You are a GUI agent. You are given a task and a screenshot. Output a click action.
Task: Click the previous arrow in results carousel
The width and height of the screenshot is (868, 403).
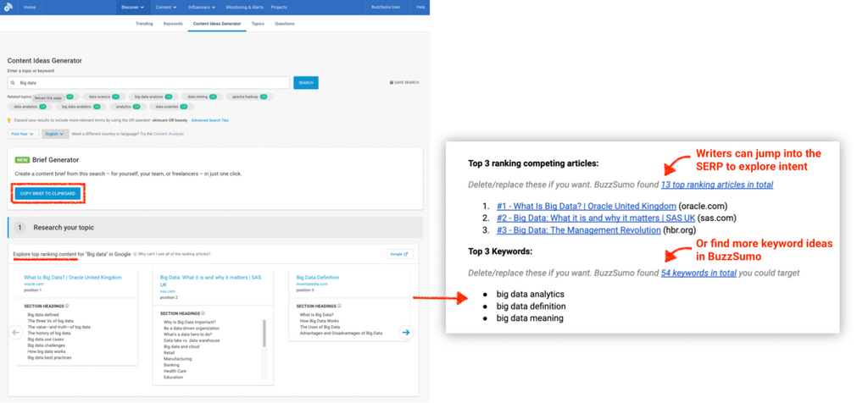[x=14, y=332]
